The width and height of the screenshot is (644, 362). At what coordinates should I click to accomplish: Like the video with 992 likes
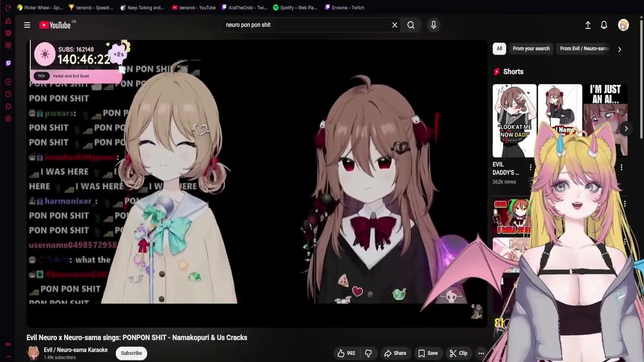coord(346,353)
